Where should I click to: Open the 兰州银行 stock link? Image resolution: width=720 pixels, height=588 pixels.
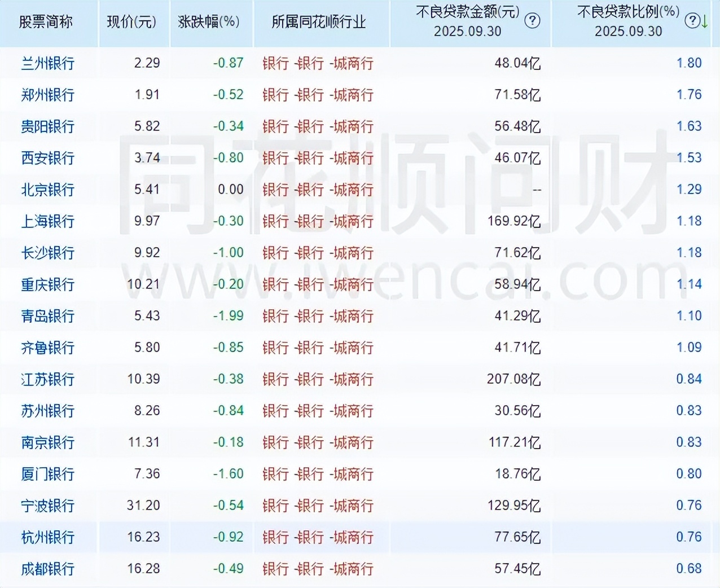coord(48,63)
